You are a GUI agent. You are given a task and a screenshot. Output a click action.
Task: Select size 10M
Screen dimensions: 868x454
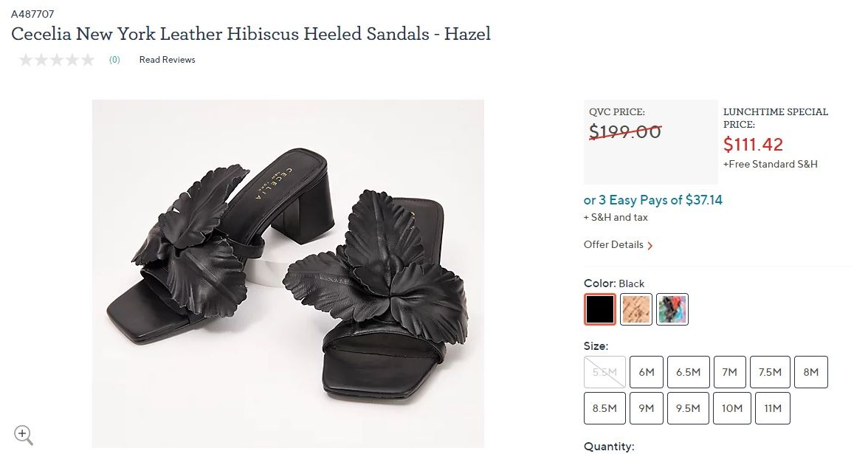pyautogui.click(x=732, y=408)
